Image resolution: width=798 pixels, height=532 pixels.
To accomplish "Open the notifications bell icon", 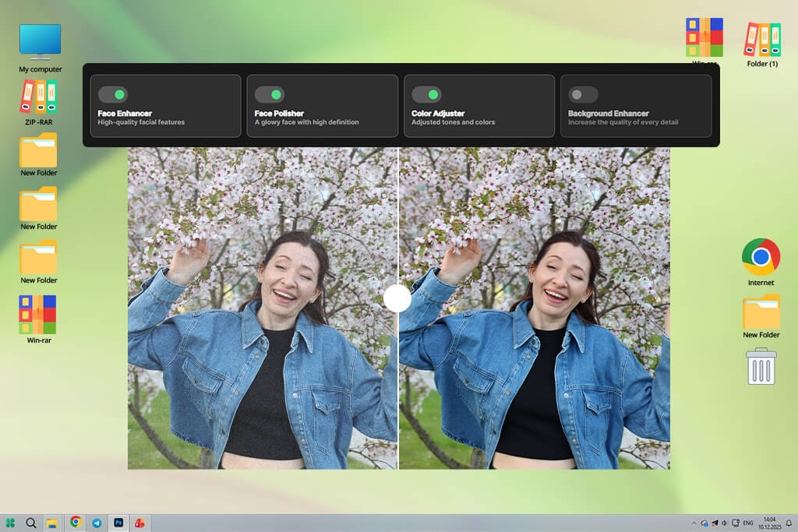I will coord(789,523).
